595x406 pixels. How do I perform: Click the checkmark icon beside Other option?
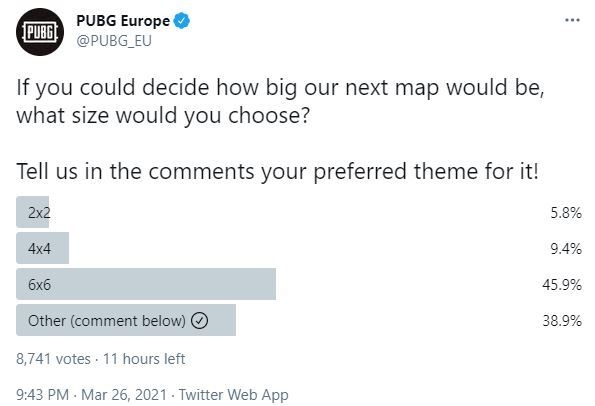point(199,321)
